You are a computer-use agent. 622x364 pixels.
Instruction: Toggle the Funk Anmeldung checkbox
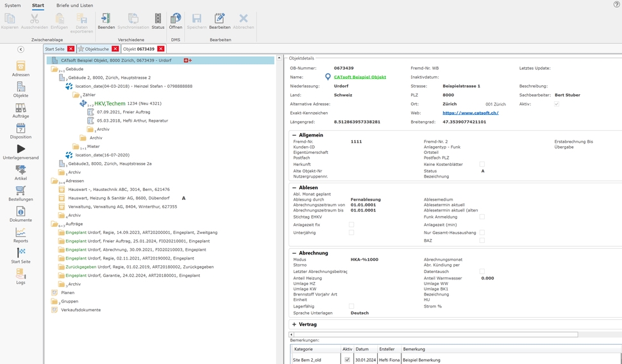482,217
